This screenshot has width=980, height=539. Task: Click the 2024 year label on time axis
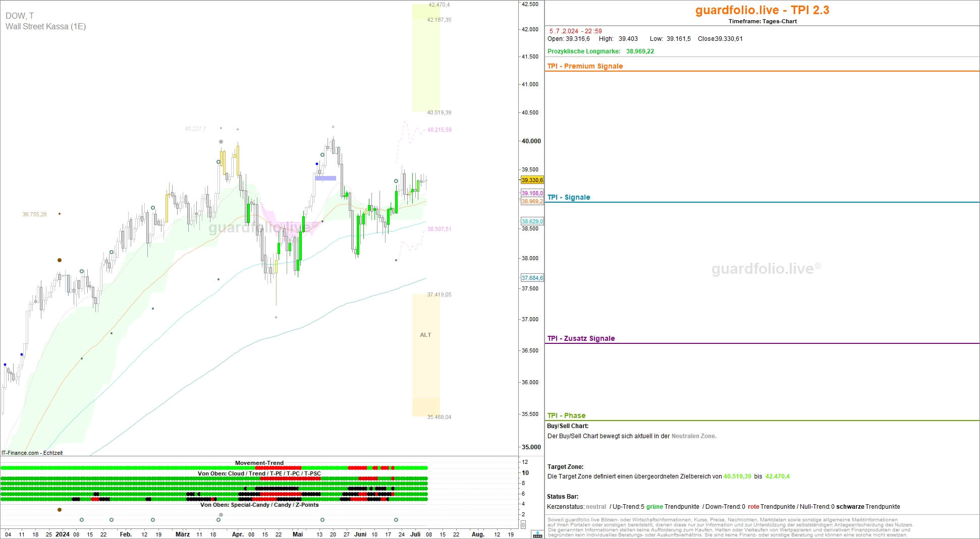pos(63,534)
